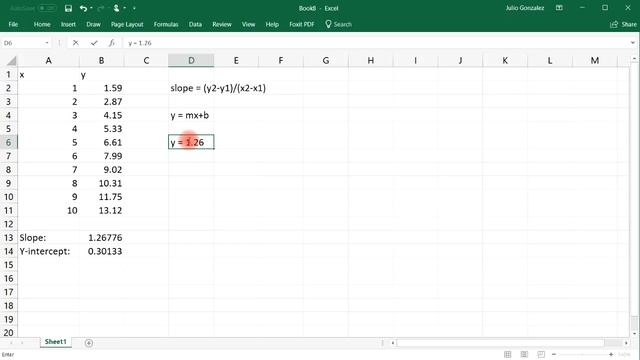
Task: Switch to Page Layout view icon
Action: 524,354
